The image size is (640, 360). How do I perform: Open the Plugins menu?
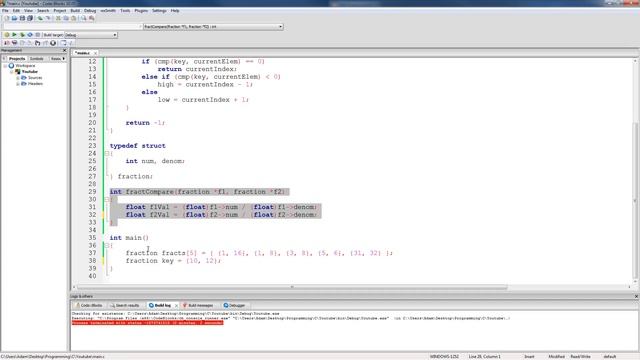pyautogui.click(x=141, y=11)
